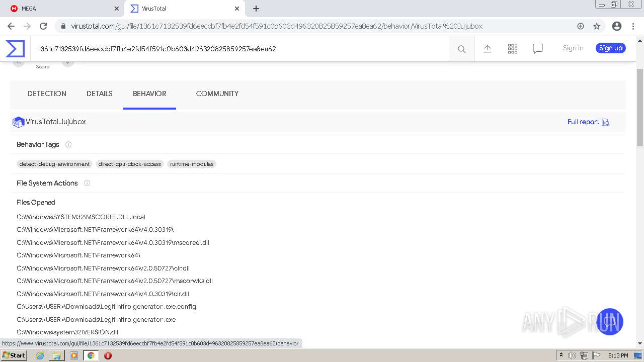Click the v4.0.30319\mscoreei.dll path
644x362 pixels.
click(113, 243)
